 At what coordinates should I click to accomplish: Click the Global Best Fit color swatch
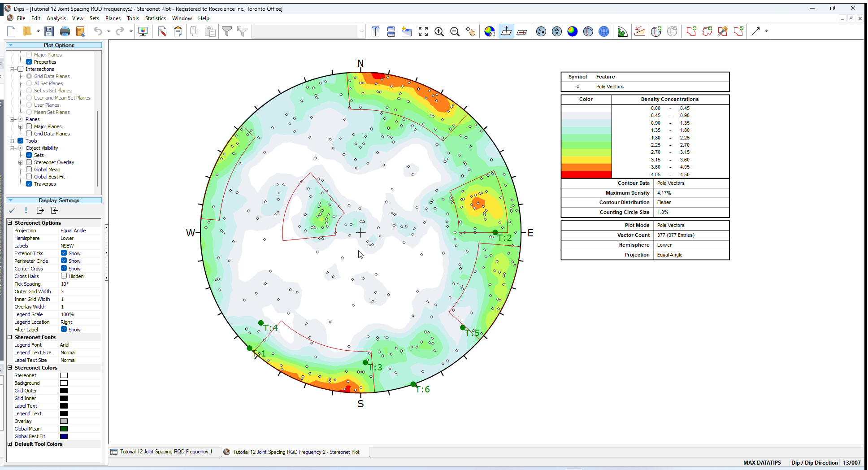(x=64, y=436)
